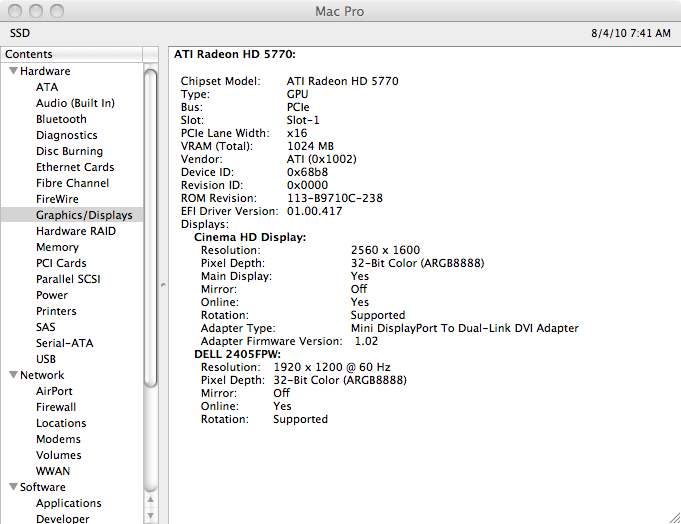Click the EFI Driver Version 01.00.417
Viewport: 681px width, 524px height.
tap(314, 211)
